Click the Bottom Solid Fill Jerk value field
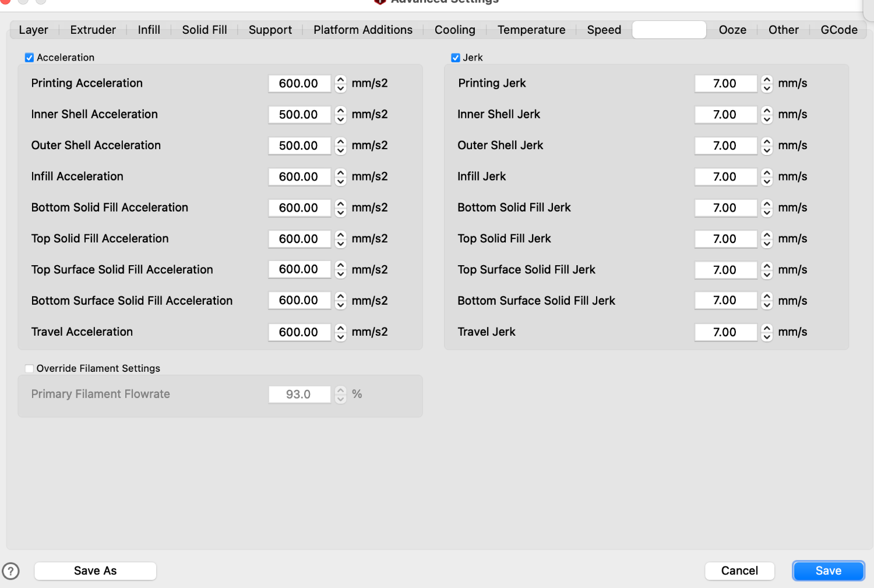 (x=725, y=208)
